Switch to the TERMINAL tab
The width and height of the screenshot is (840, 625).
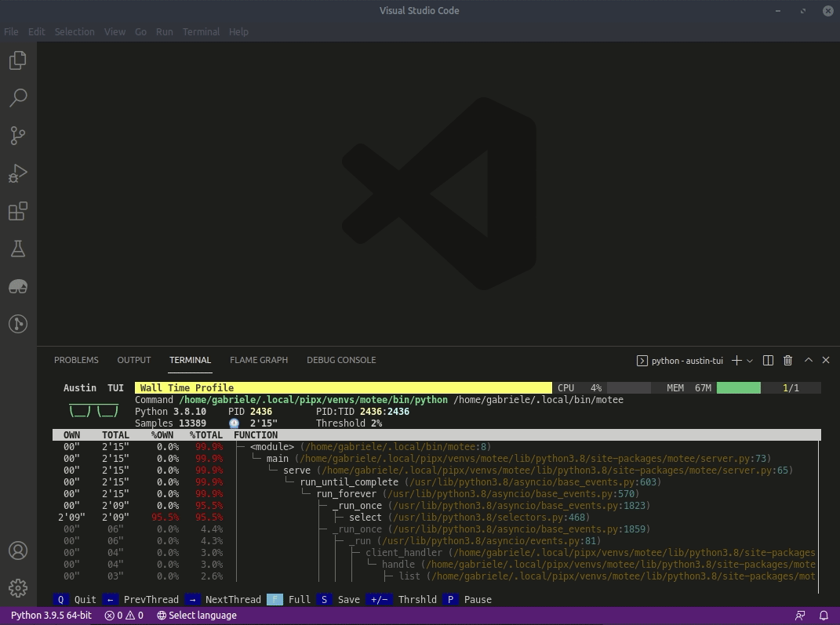(x=190, y=360)
